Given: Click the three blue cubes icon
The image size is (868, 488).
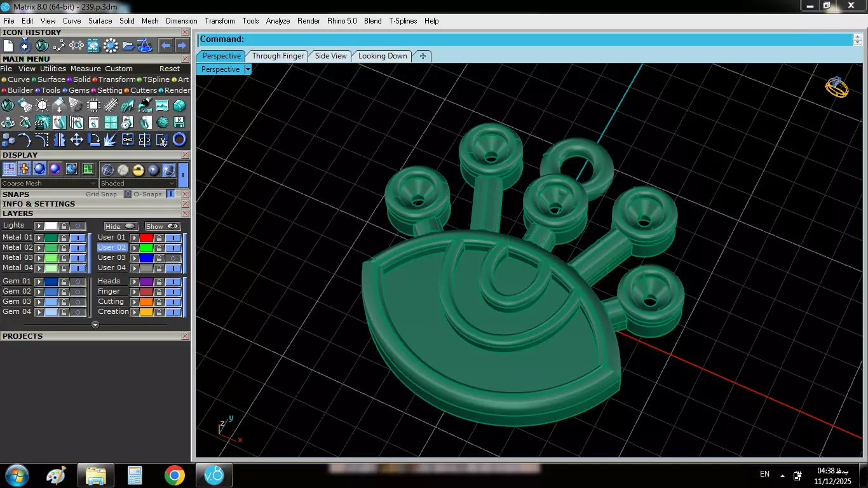Looking at the screenshot, I should point(8,139).
